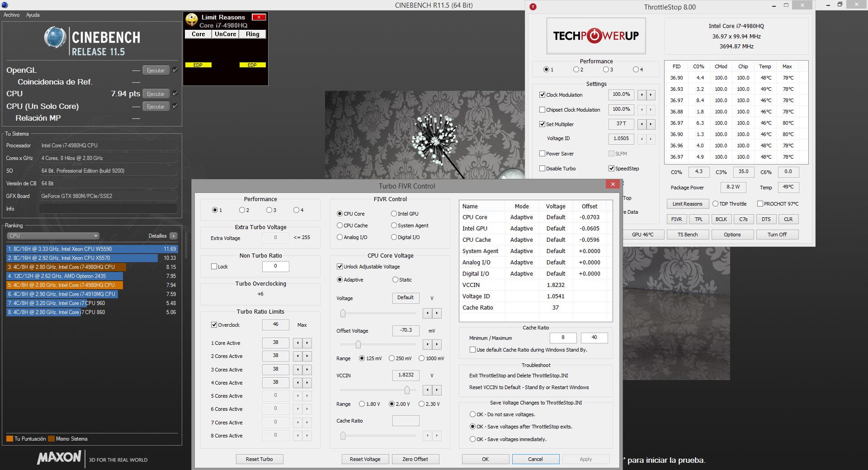
Task: Increase the Set Multiplier with right arrow
Action: point(651,124)
